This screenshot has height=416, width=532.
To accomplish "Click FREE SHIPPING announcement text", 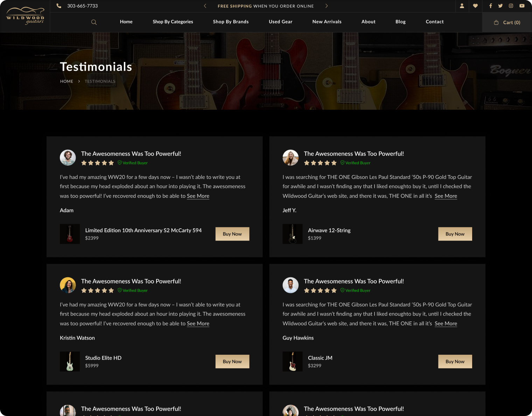I will tap(266, 6).
